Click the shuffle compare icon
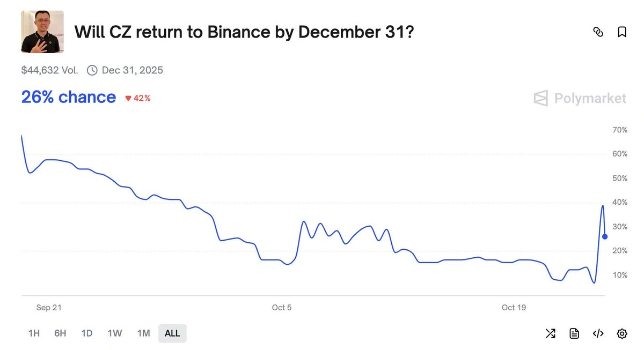This screenshot has width=644, height=350. pos(550,333)
